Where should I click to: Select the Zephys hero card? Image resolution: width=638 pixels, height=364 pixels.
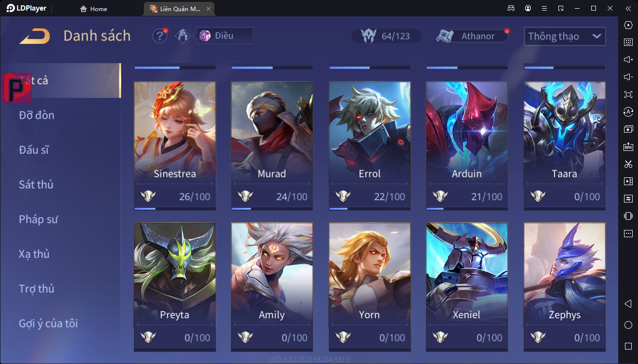pos(565,286)
